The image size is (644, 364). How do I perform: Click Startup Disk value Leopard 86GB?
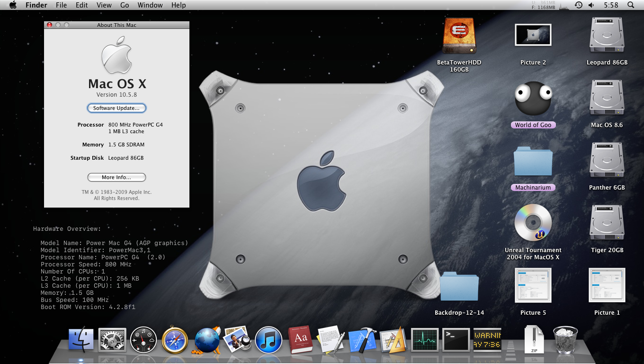(x=126, y=158)
